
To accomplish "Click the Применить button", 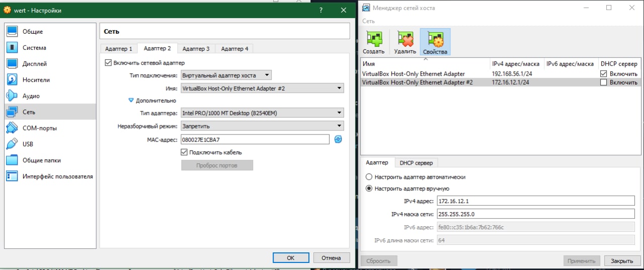I will 582,261.
